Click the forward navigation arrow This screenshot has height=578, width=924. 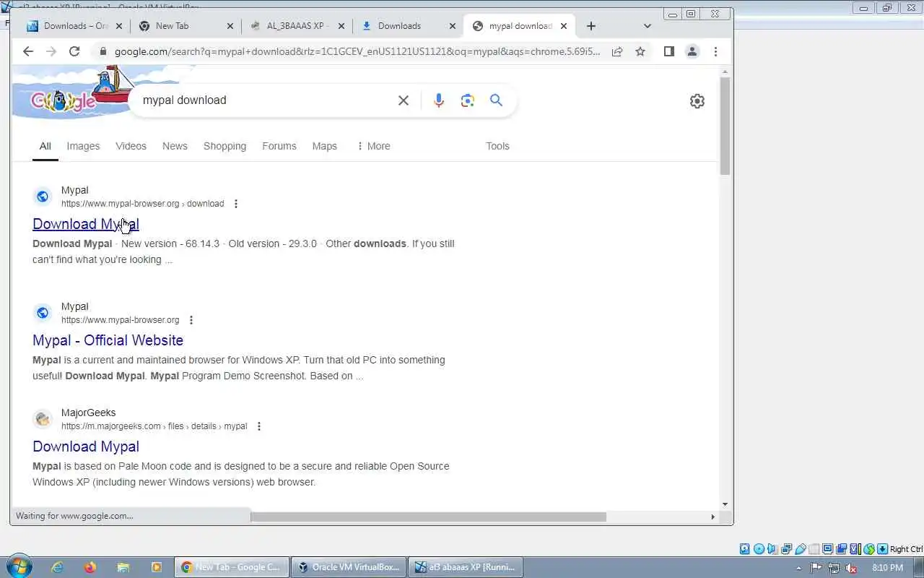[51, 51]
